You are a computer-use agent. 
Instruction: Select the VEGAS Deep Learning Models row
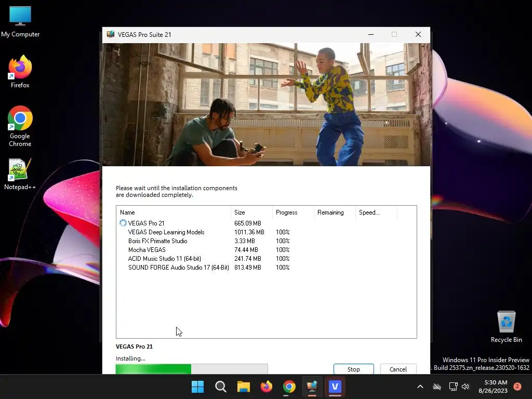pos(267,232)
